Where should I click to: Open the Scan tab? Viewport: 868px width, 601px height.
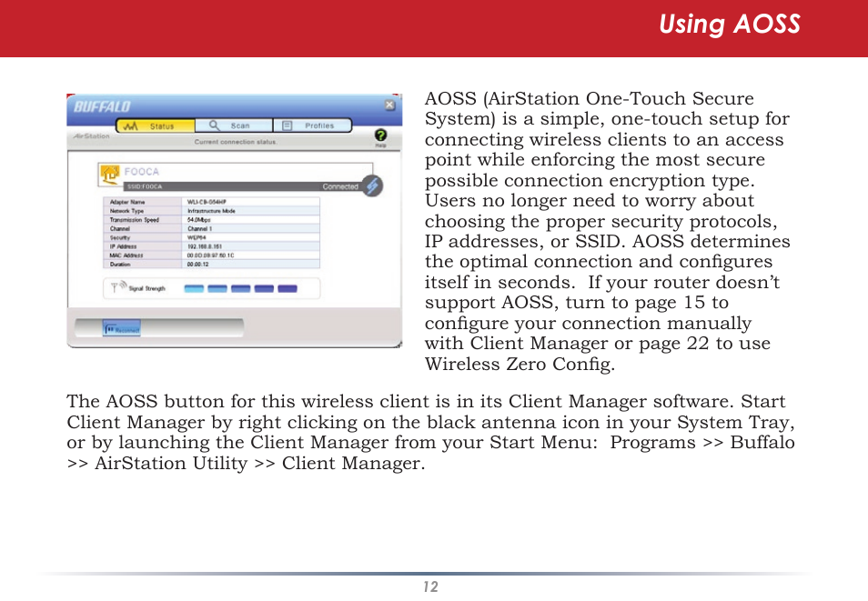point(234,125)
